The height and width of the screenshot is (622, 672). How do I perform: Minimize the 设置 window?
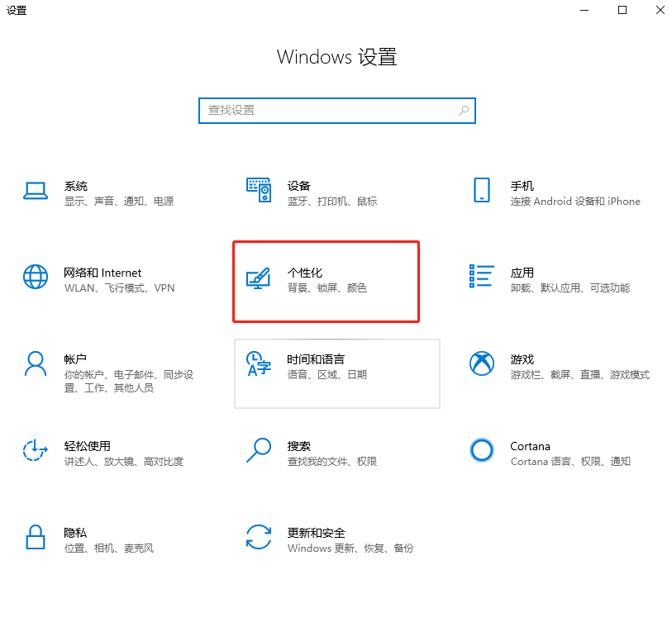tap(584, 10)
